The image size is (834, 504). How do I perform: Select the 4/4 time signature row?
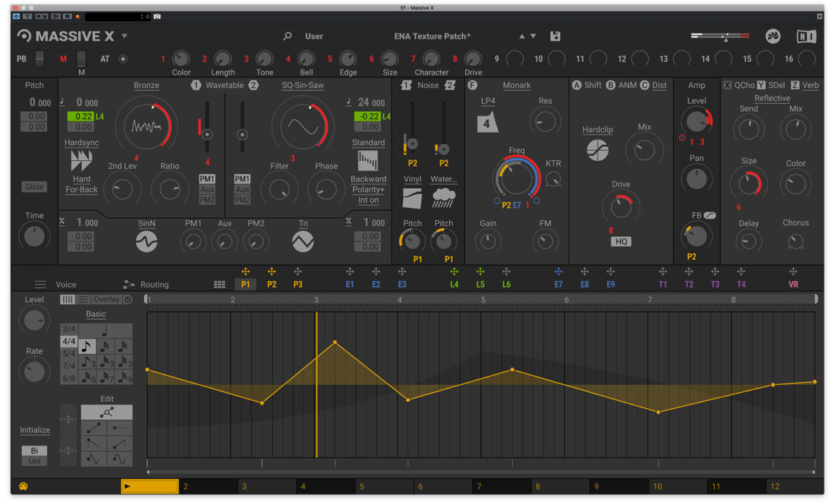pos(69,341)
